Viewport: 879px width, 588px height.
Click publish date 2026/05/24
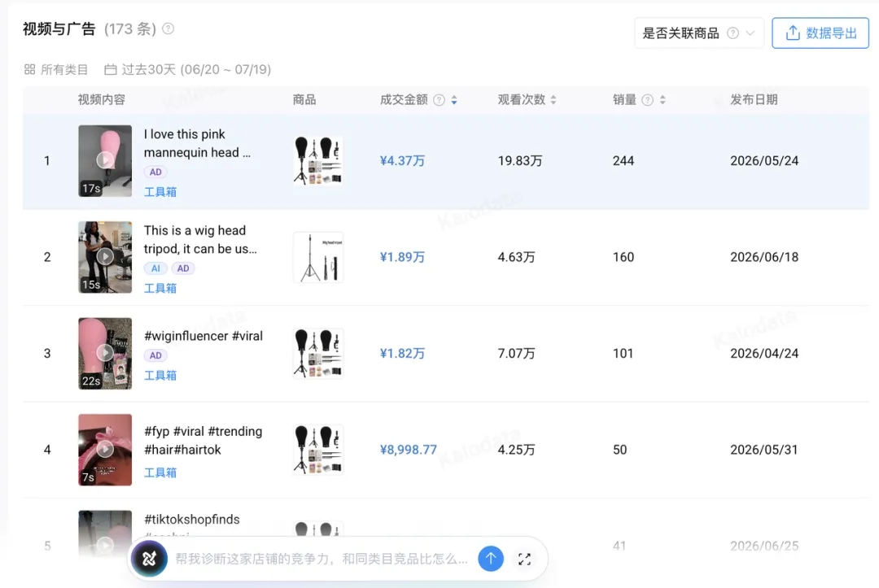tap(764, 161)
